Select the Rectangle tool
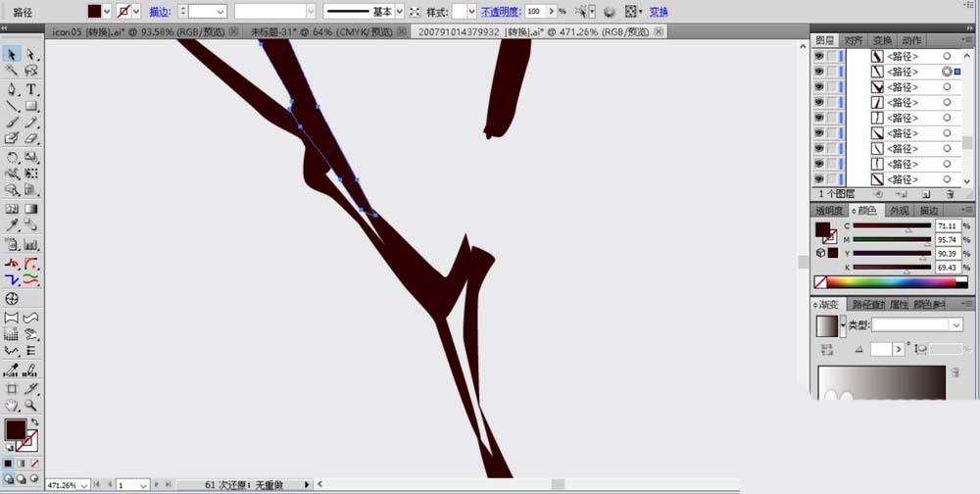This screenshot has width=980, height=494. pos(31,106)
